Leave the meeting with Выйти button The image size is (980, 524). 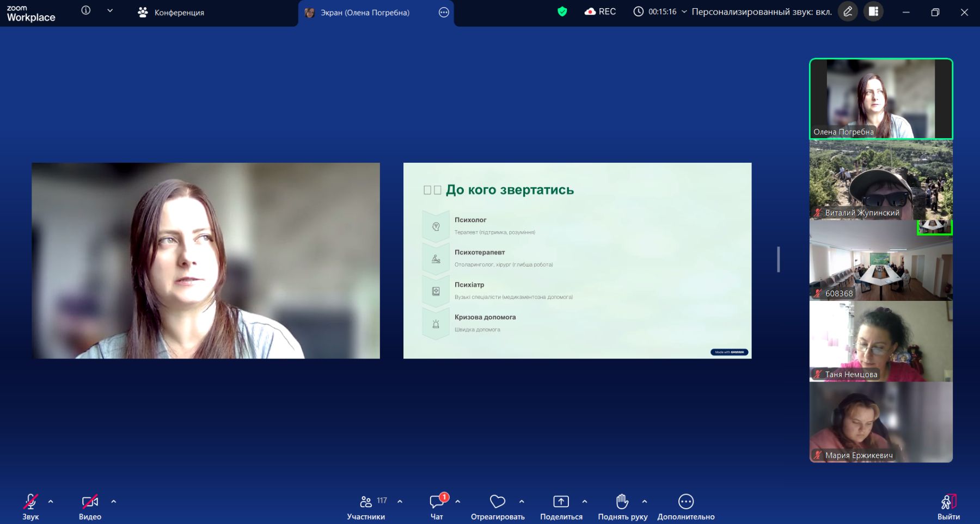(948, 506)
